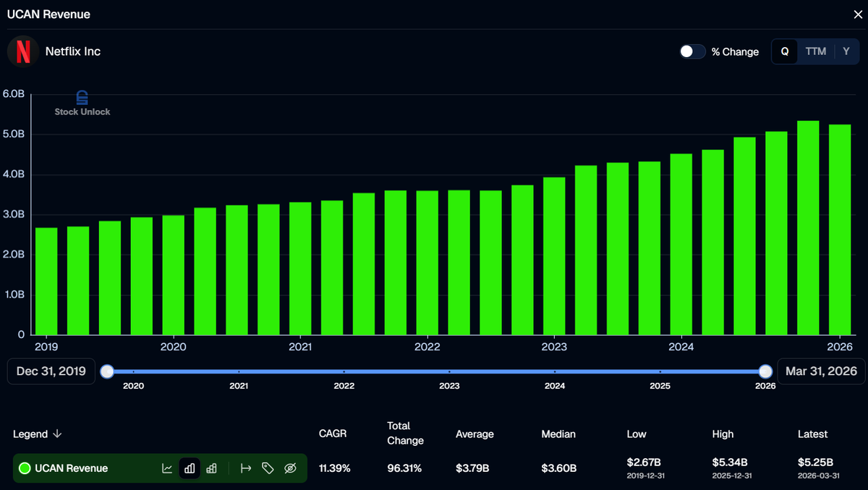Click the CAGR value 11.39%
The width and height of the screenshot is (868, 490).
click(x=335, y=468)
